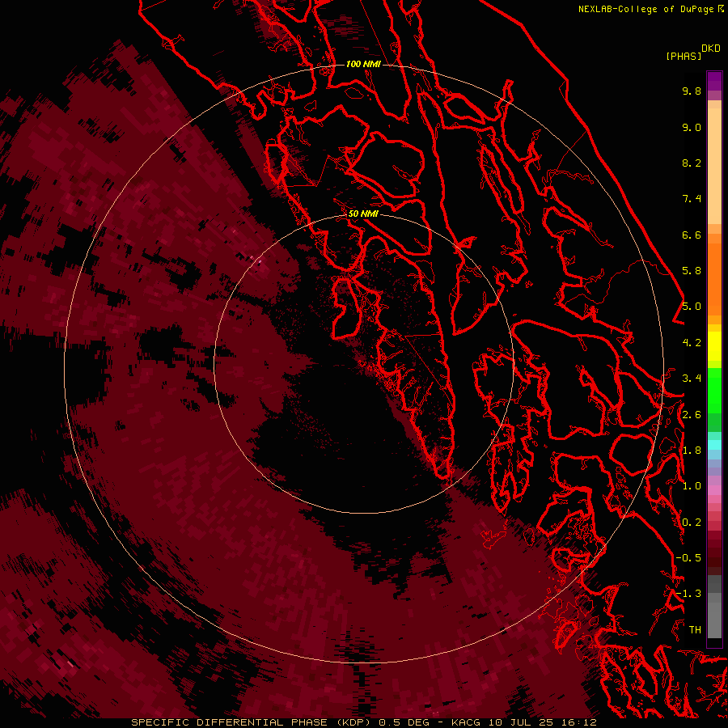Screen dimensions: 728x728
Task: Click the DKD label above the color scale
Action: coord(711,49)
